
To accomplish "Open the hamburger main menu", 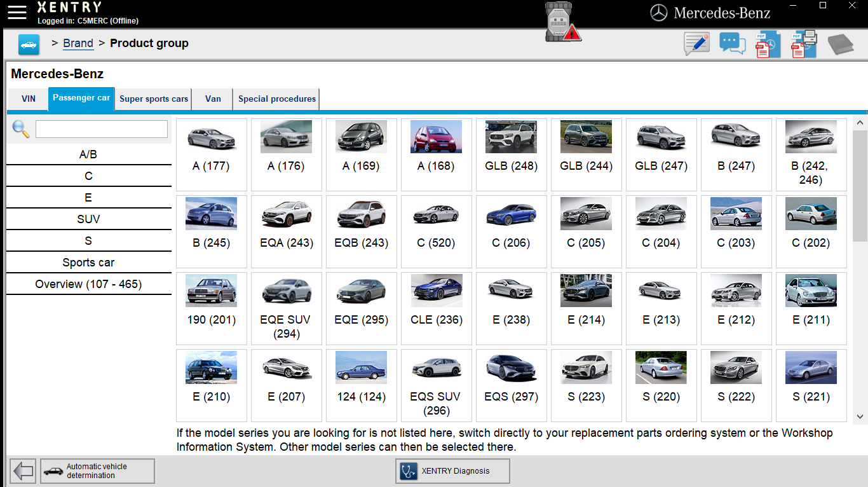I will point(17,12).
